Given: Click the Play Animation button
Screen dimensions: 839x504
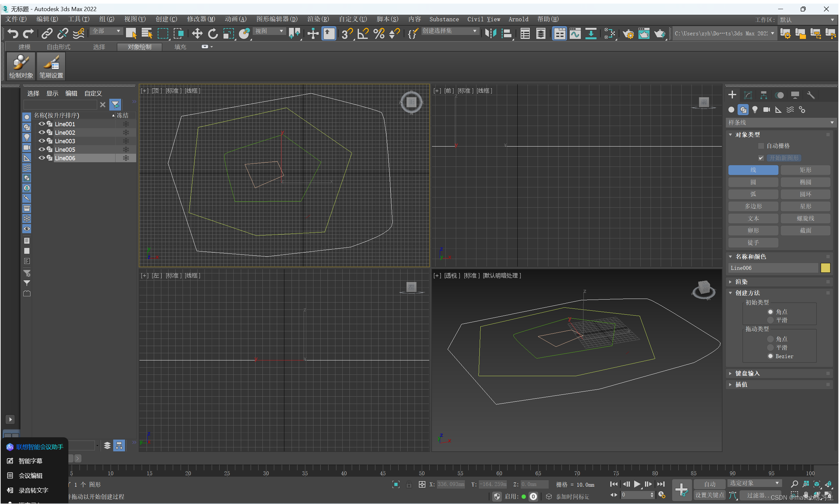Looking at the screenshot, I should tap(637, 484).
